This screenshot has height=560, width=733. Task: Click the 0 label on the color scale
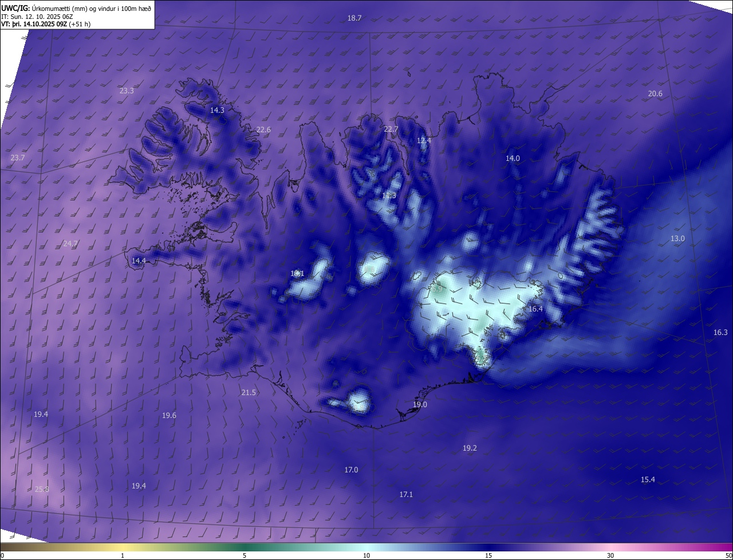(x=2, y=555)
